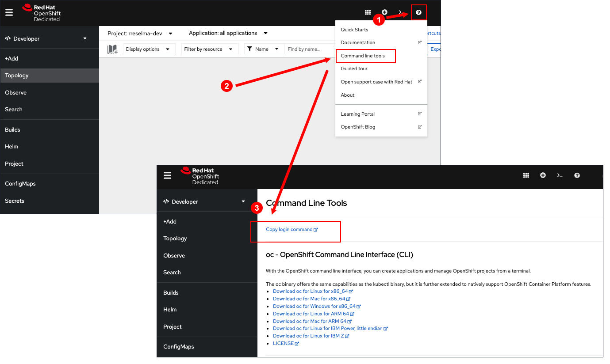
Task: Click Search in upper window sidebar
Action: (50, 109)
